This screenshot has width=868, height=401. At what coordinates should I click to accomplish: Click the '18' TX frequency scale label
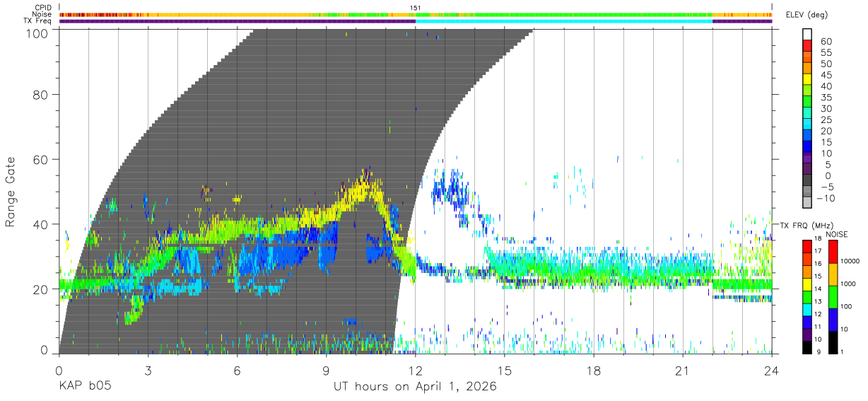pyautogui.click(x=816, y=238)
